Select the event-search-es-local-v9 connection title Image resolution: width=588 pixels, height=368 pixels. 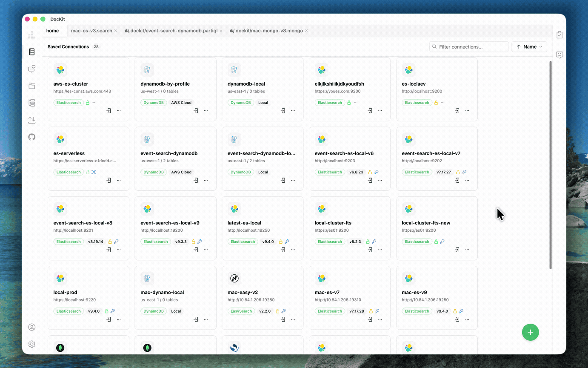click(170, 223)
